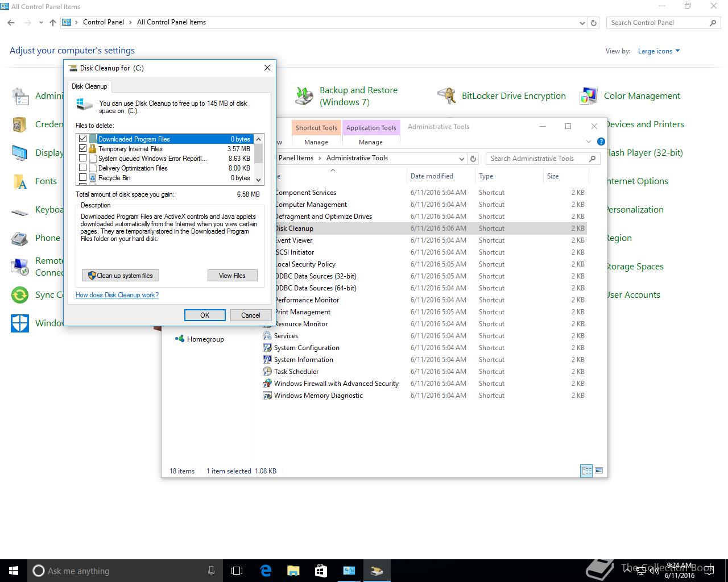This screenshot has width=728, height=582.
Task: Open the Application Tools ribbon tab
Action: pos(371,127)
